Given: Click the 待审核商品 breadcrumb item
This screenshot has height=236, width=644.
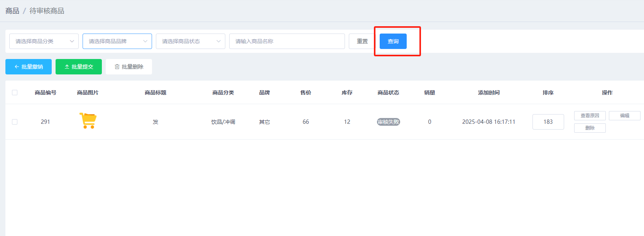Looking at the screenshot, I should [x=47, y=11].
